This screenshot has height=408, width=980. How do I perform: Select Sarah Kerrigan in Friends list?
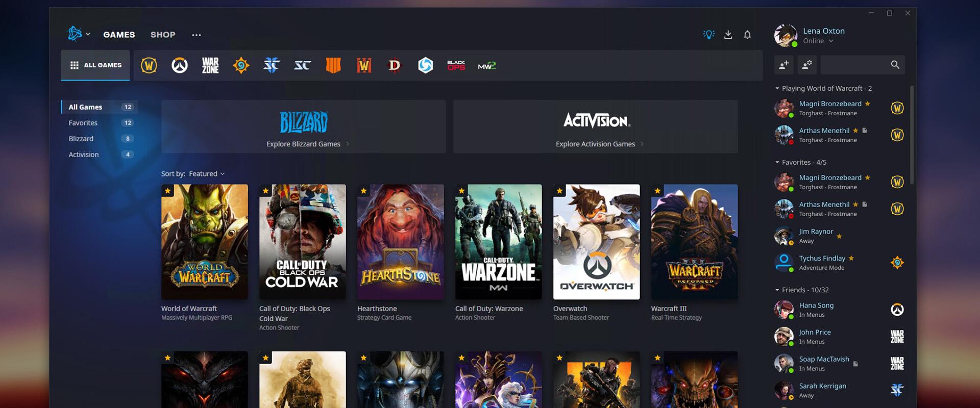coord(840,391)
